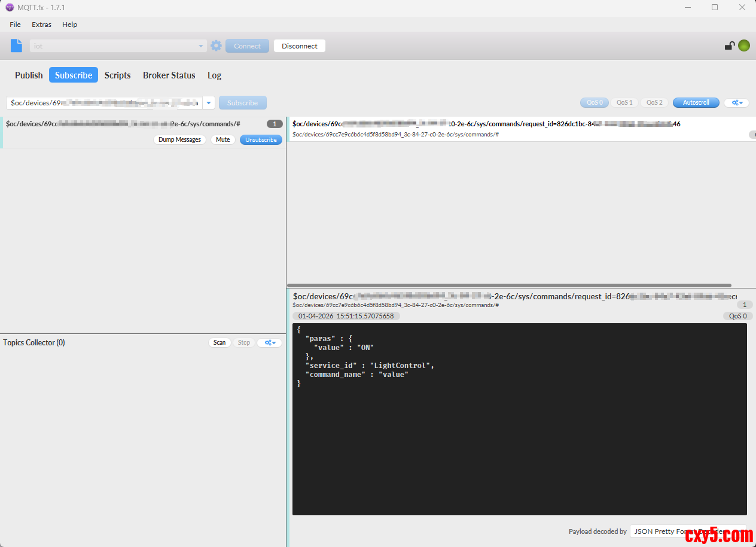
Task: Click the horizontal scrollbar in message list
Action: point(508,285)
